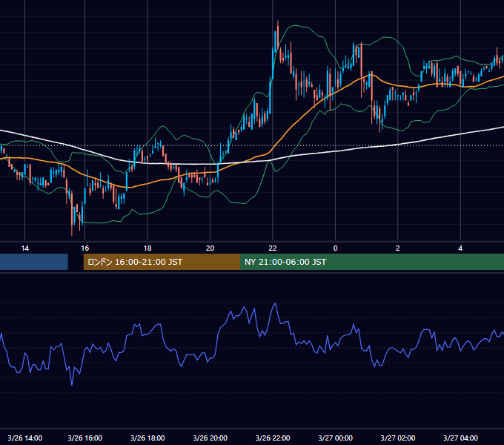The height and width of the screenshot is (445, 504).
Task: Click hour label 16 on price chart axis
Action: [x=84, y=248]
